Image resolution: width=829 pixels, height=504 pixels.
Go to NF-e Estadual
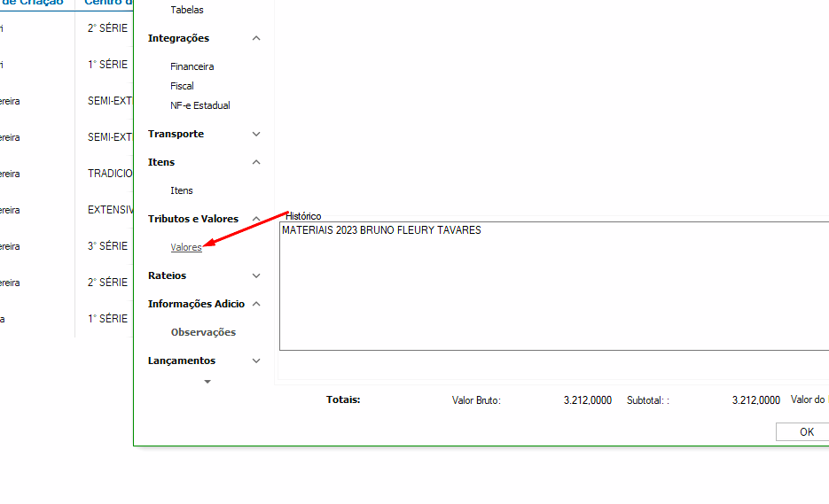pyautogui.click(x=199, y=105)
